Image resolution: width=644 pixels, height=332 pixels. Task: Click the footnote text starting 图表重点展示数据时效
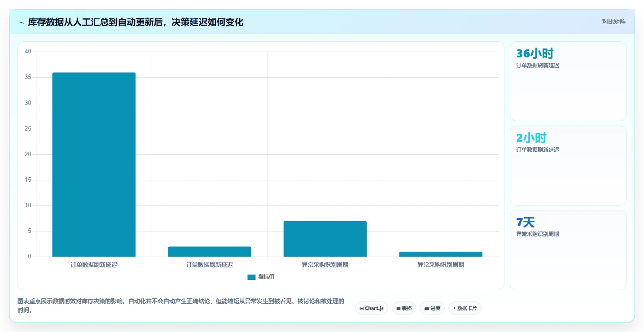coord(181,306)
